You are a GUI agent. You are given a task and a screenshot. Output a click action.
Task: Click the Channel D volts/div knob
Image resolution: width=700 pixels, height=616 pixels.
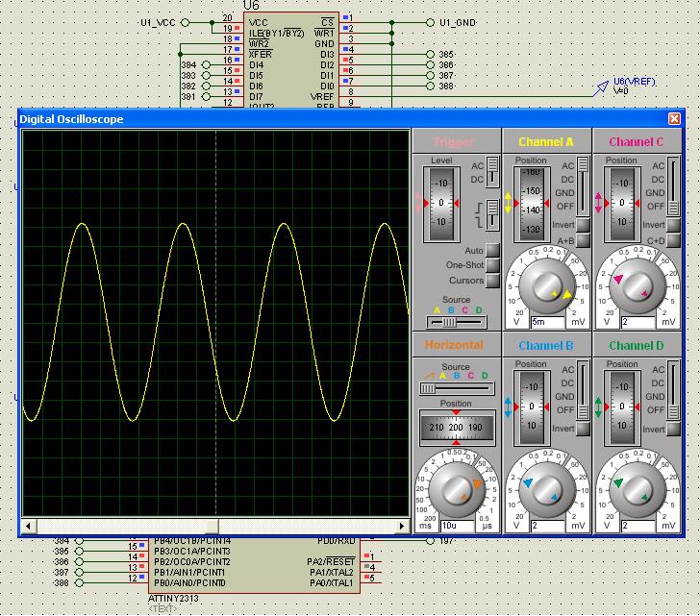tap(637, 489)
